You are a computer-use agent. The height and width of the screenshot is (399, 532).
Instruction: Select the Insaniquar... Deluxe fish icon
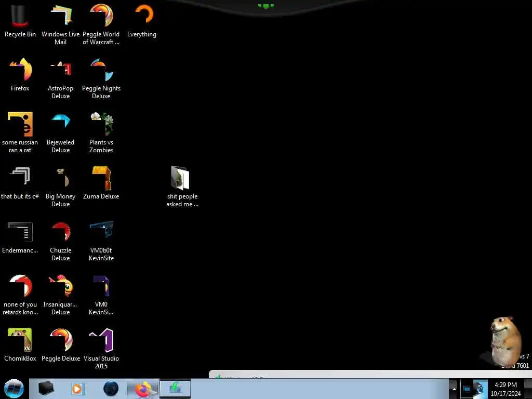coord(60,295)
